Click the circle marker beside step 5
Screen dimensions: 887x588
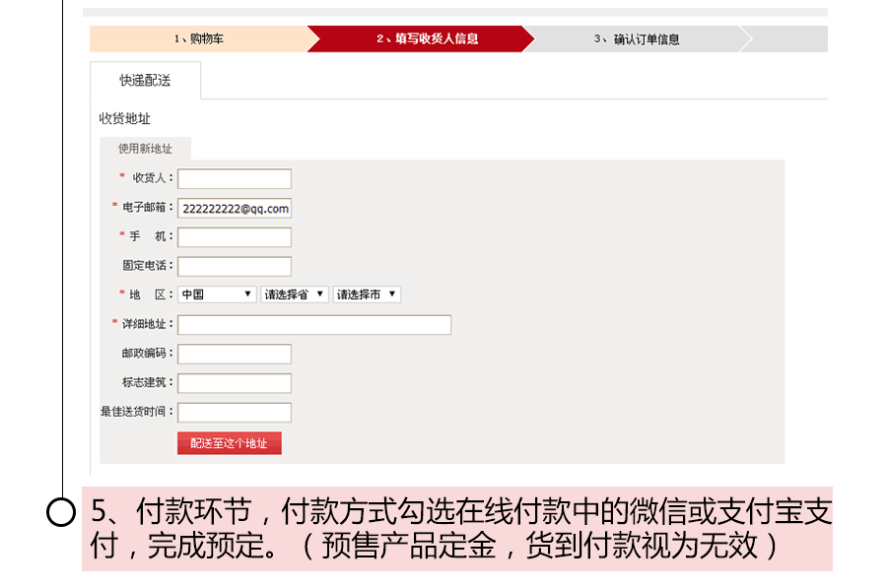point(61,513)
